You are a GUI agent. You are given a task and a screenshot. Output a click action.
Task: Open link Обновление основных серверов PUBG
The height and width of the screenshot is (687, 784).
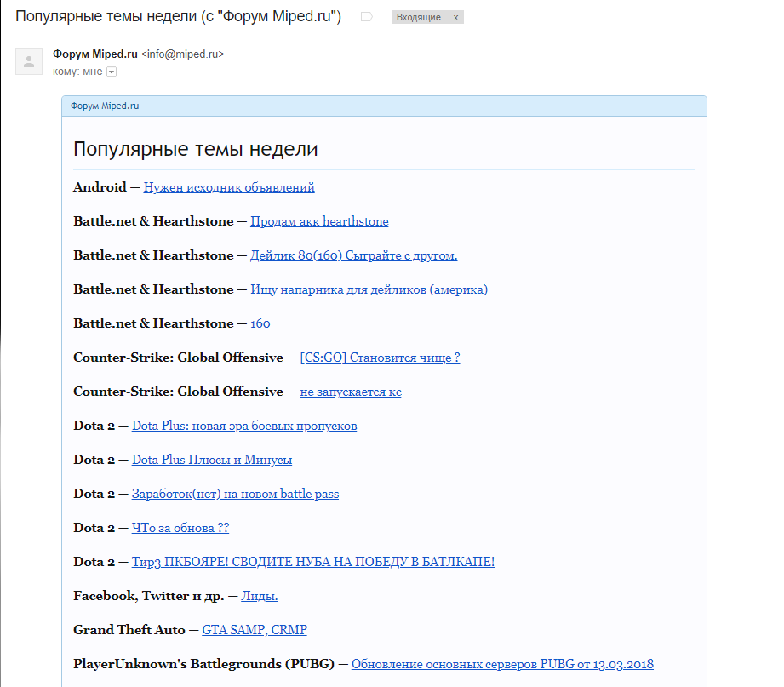502,663
